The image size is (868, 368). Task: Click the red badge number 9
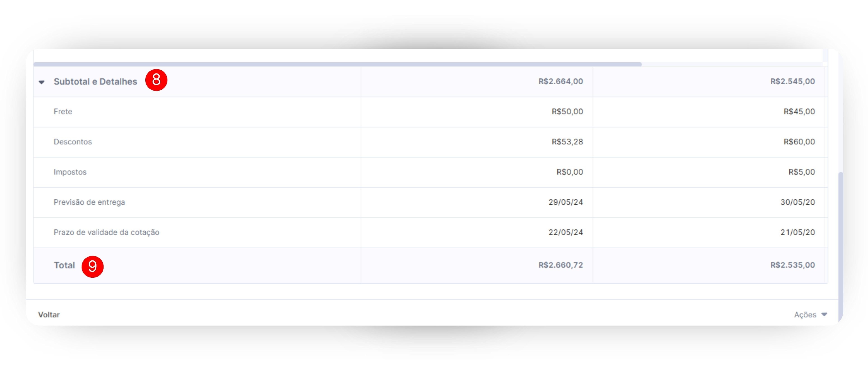(x=92, y=266)
